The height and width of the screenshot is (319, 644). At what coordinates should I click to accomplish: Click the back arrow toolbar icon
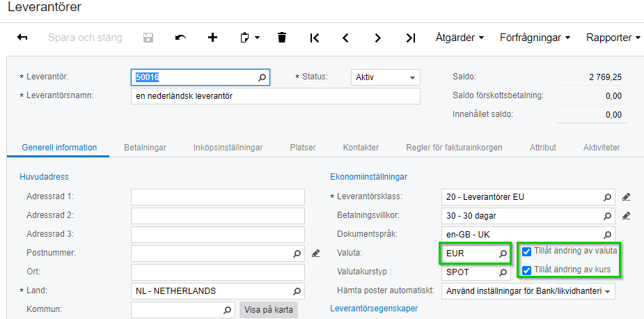pos(22,38)
